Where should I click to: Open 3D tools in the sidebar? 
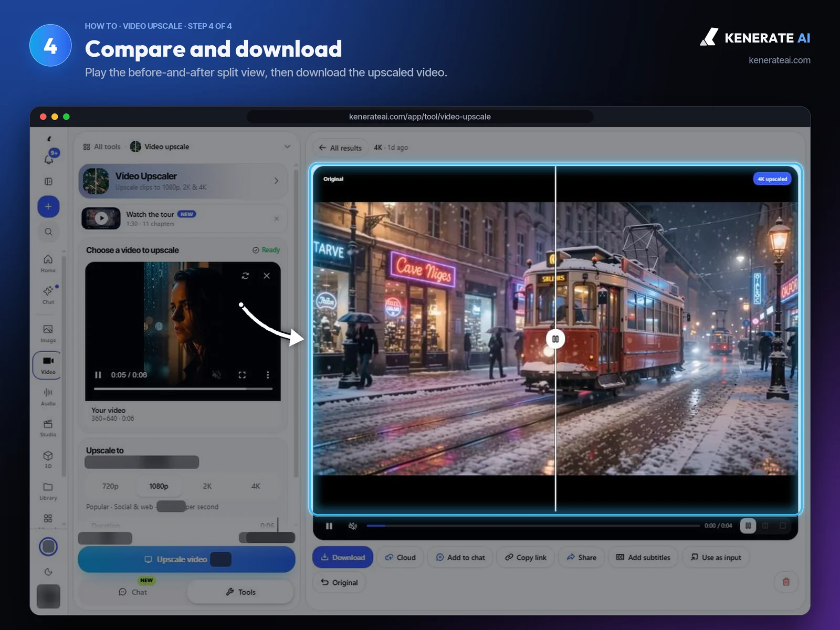pyautogui.click(x=48, y=459)
